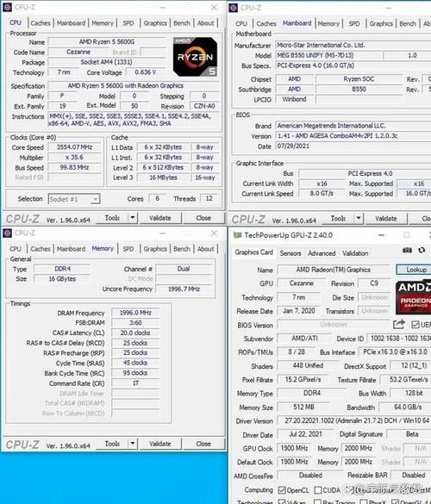The height and width of the screenshot is (504, 431).
Task: Open the Mainboard tab in the Memory window
Action: click(71, 249)
